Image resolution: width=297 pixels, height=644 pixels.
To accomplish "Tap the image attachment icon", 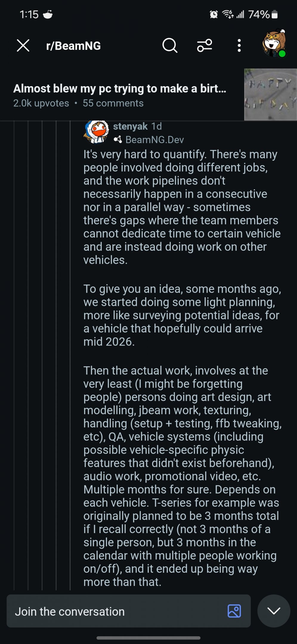I will 234,611.
